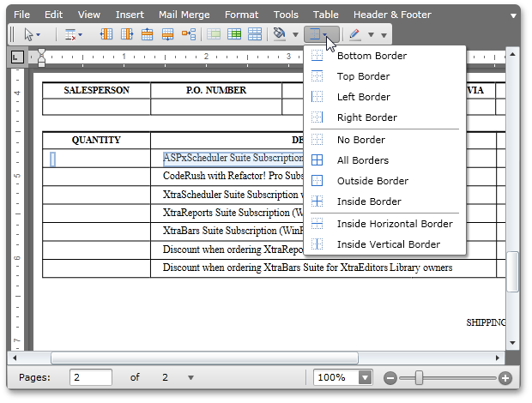The image size is (532, 403).
Task: Open the pages dropdown arrow
Action: [x=190, y=378]
